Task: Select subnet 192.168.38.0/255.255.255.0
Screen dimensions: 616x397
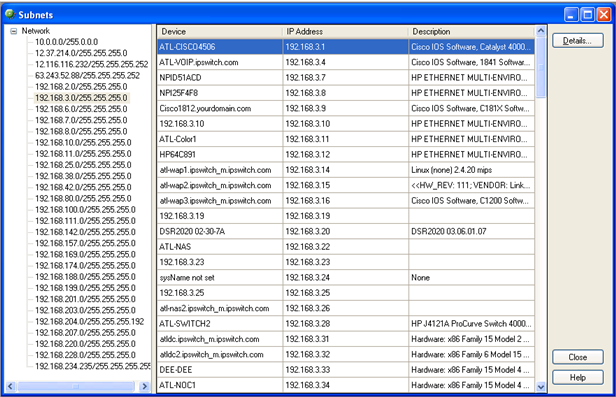Action: (83, 176)
